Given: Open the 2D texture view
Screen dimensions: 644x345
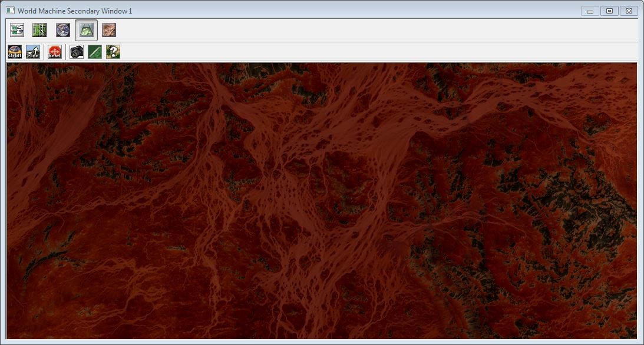Looking at the screenshot, I should (110, 29).
